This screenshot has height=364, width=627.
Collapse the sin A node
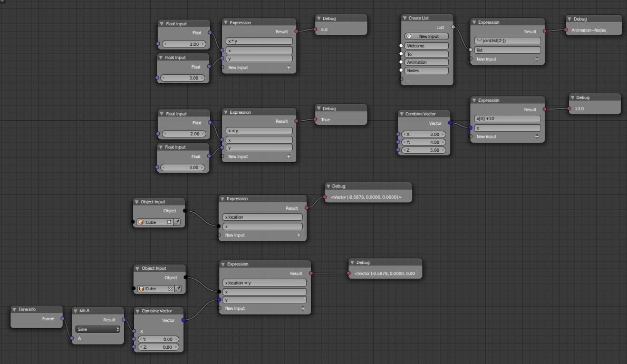pos(75,310)
